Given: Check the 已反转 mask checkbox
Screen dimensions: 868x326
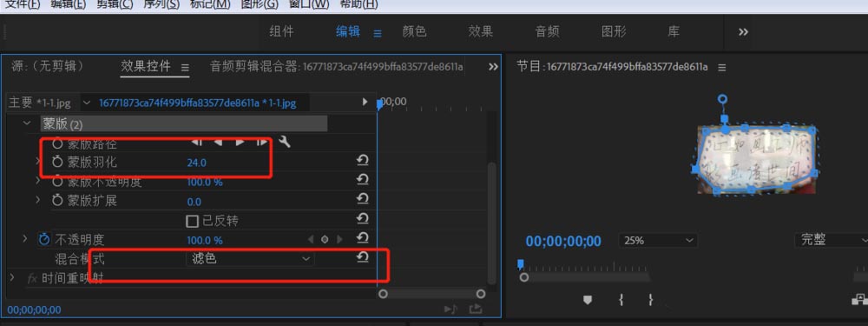Looking at the screenshot, I should pyautogui.click(x=192, y=221).
